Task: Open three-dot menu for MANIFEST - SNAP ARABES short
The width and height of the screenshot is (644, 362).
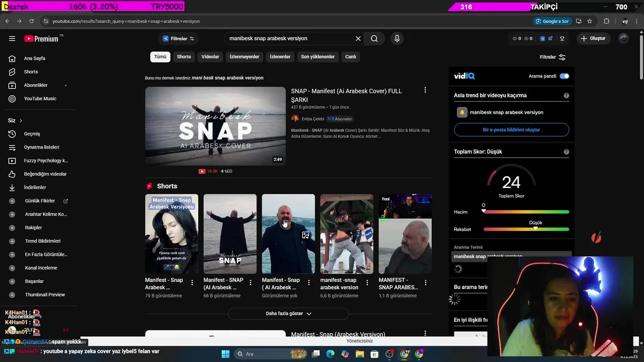Action: click(426, 283)
